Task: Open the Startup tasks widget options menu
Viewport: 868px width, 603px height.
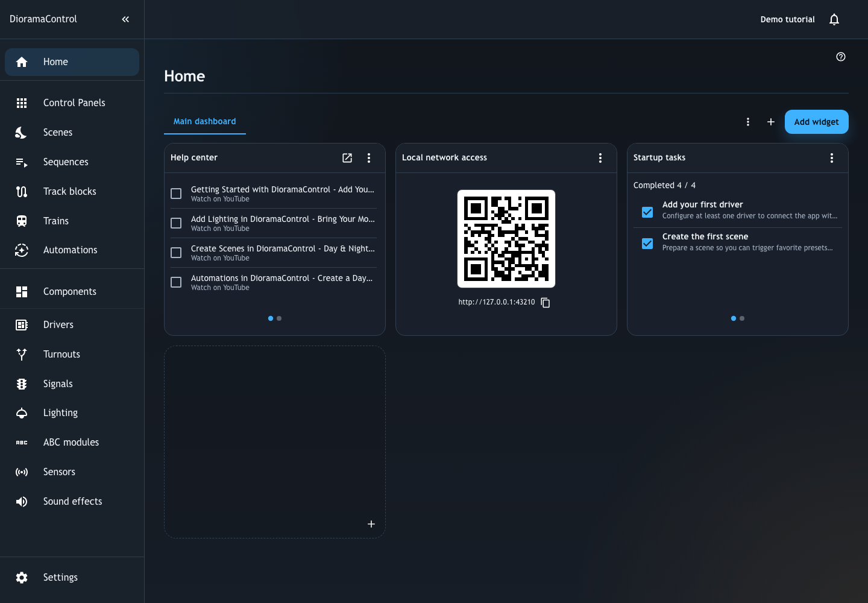Action: [832, 158]
